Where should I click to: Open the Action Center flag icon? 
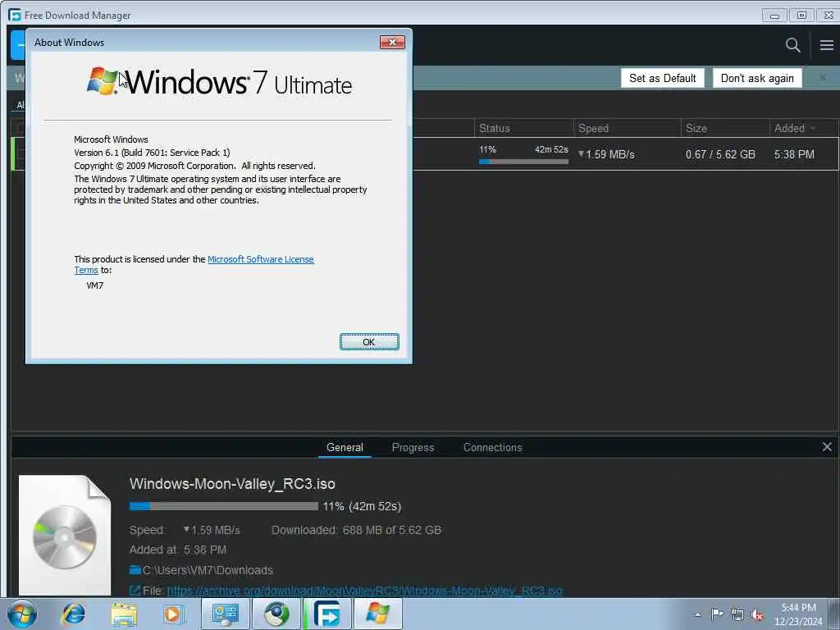pos(717,614)
